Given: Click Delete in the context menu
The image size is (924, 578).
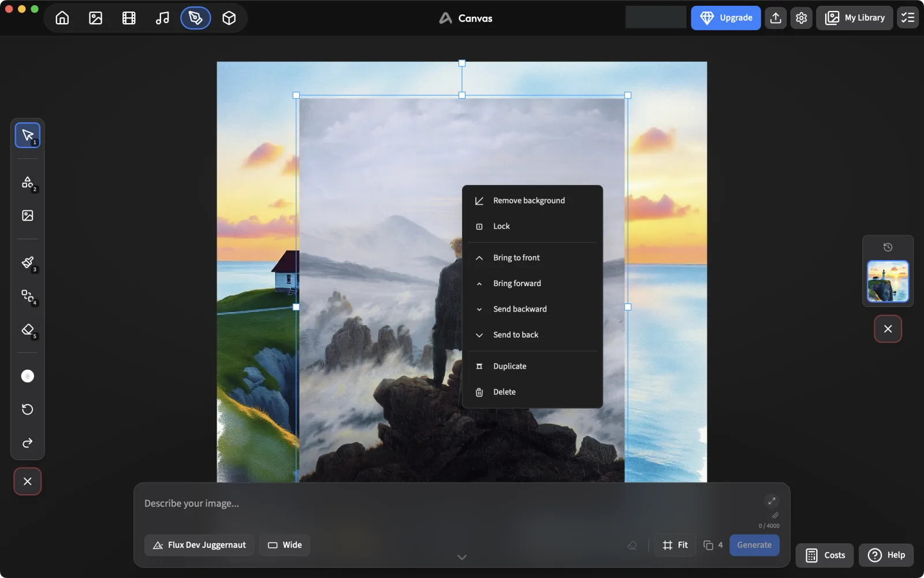Looking at the screenshot, I should 532,392.
